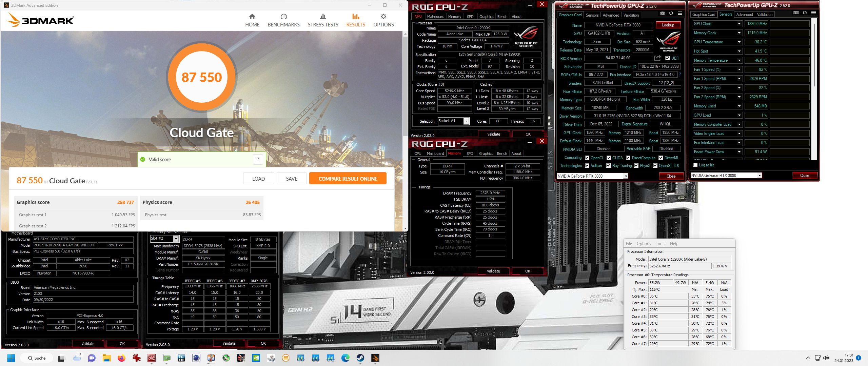Image resolution: width=868 pixels, height=366 pixels.
Task: Take screenshot in GPU-Z Graphics Card window
Action: [662, 14]
